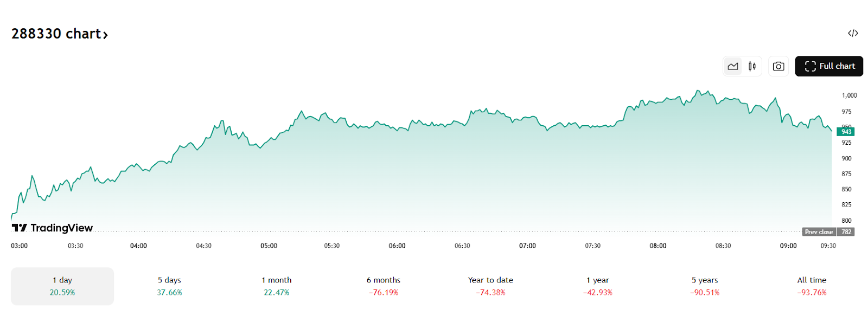Choose the Year to date range
This screenshot has width=868, height=309.
tap(490, 286)
